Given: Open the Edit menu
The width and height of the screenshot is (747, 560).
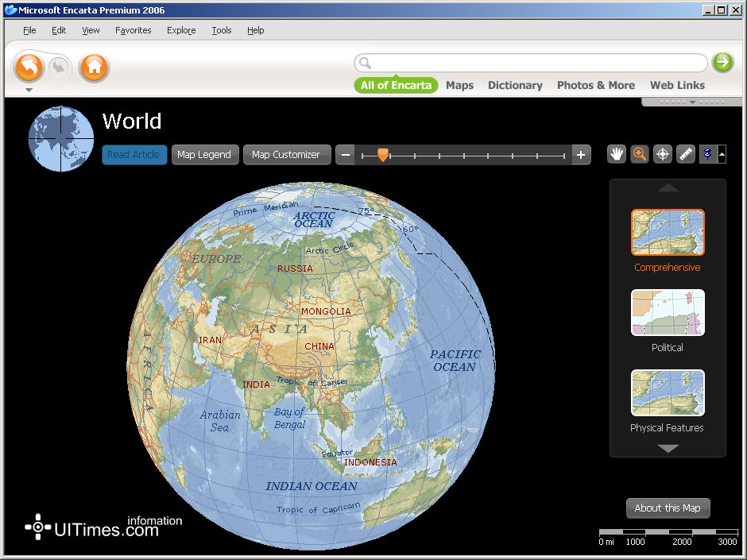Looking at the screenshot, I should pyautogui.click(x=59, y=30).
